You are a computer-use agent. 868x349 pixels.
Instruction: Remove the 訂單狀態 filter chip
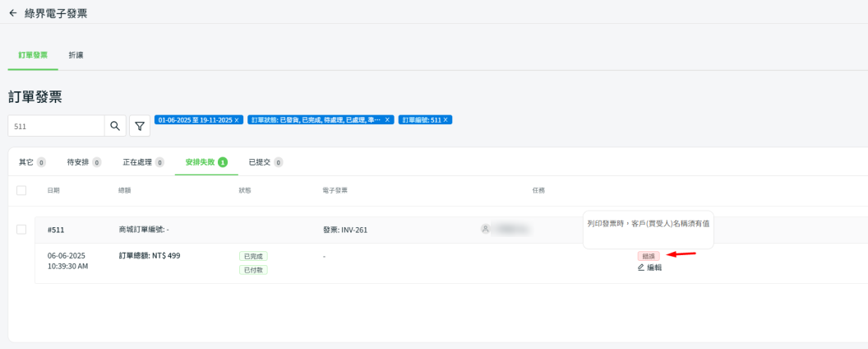(388, 120)
